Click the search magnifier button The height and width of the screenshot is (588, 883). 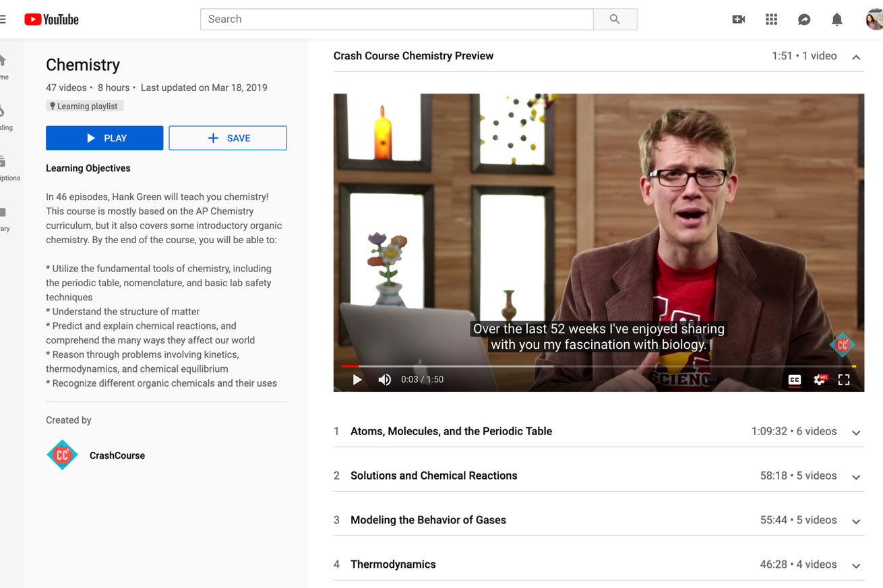pyautogui.click(x=615, y=20)
